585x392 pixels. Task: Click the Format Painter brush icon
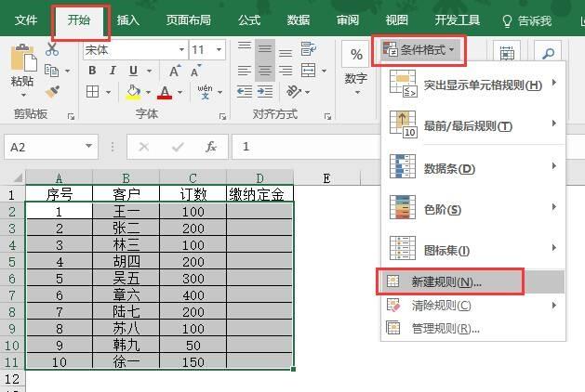point(53,92)
